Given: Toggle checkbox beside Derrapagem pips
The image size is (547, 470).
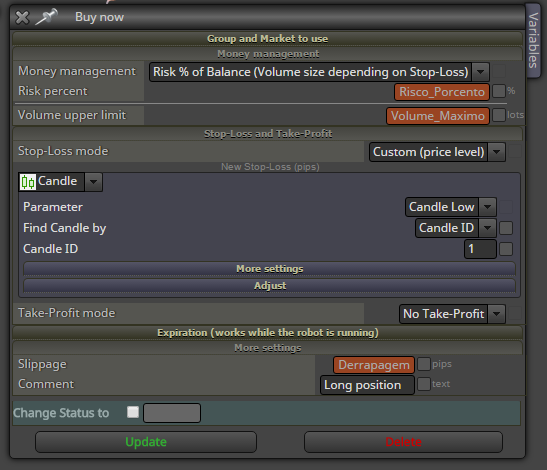Looking at the screenshot, I should 424,364.
